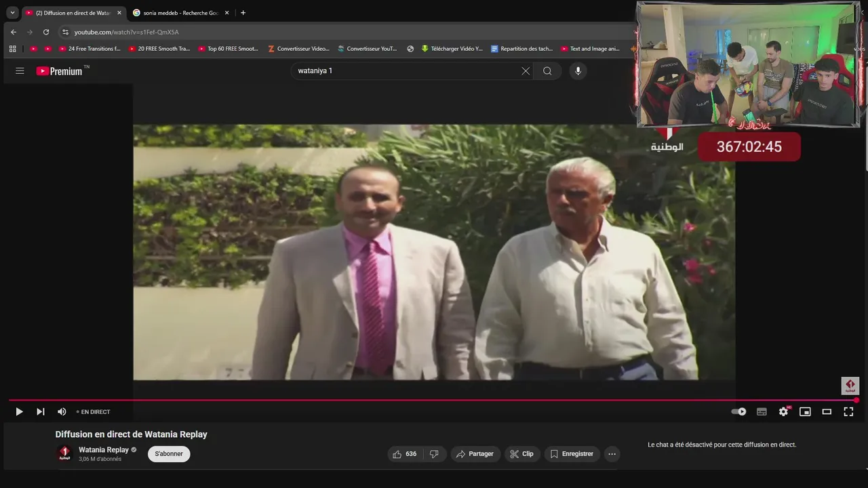Click the video player frame

(x=434, y=252)
